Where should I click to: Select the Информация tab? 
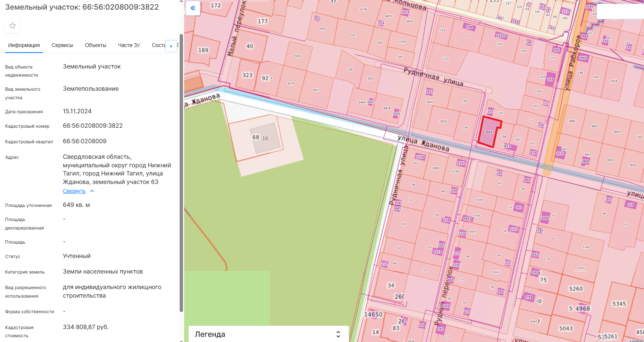point(24,45)
